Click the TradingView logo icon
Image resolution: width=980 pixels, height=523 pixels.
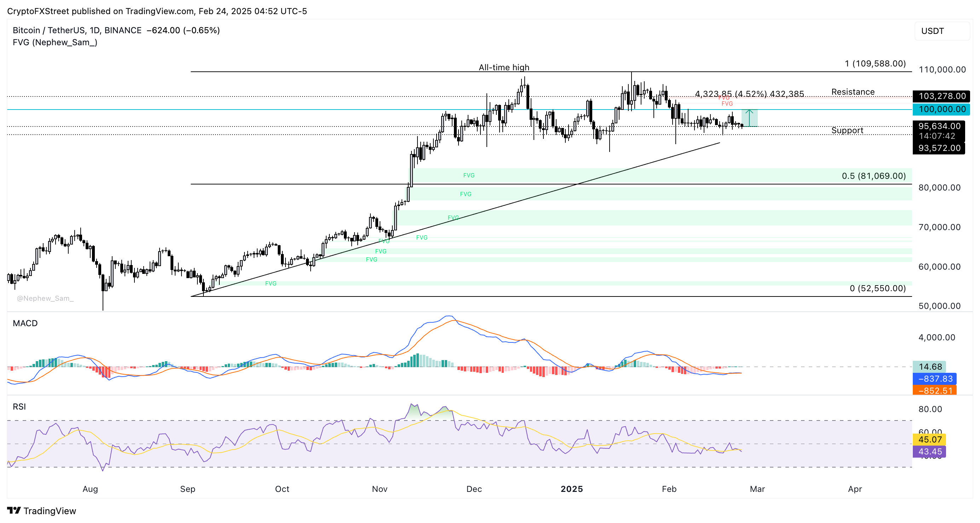14,510
